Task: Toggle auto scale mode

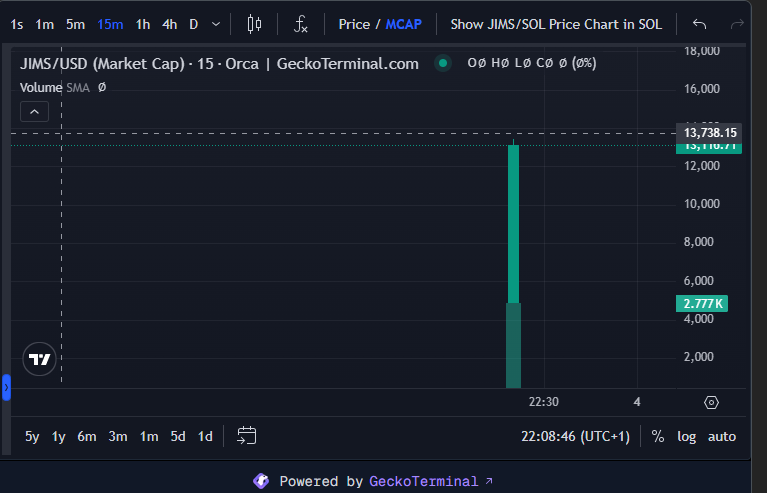Action: (x=722, y=436)
